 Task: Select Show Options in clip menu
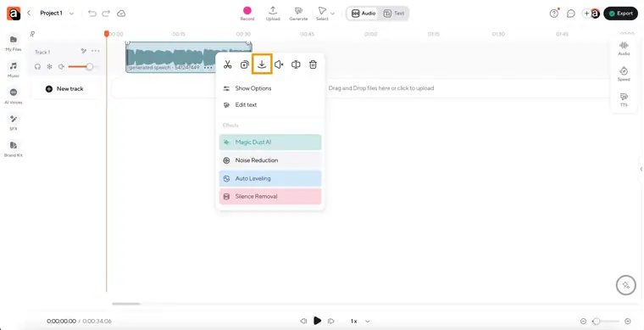(270, 88)
